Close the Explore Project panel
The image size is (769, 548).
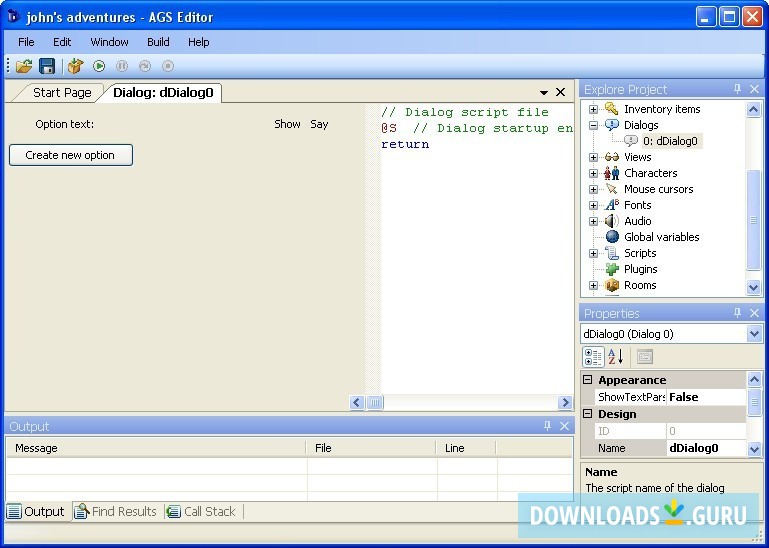click(x=755, y=89)
